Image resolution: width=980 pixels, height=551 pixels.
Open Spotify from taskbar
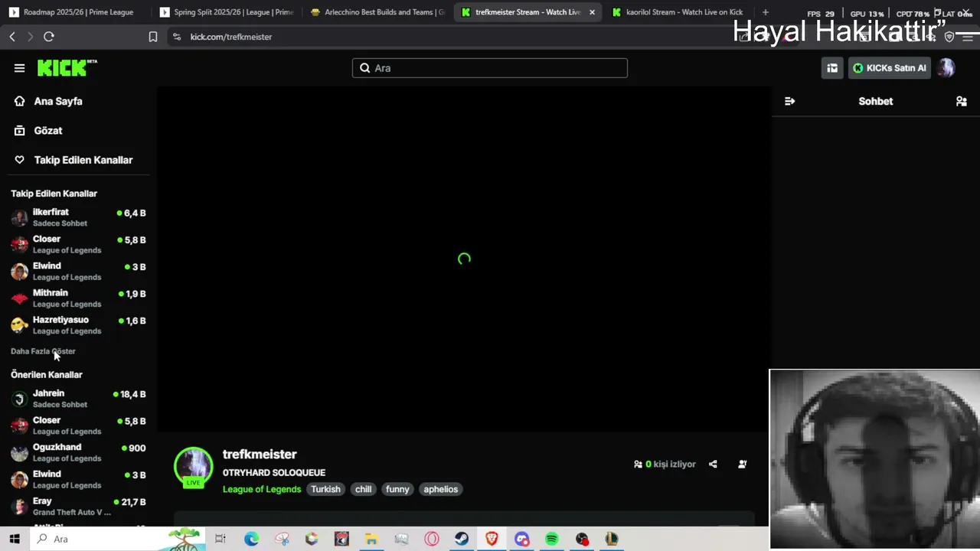coord(552,539)
